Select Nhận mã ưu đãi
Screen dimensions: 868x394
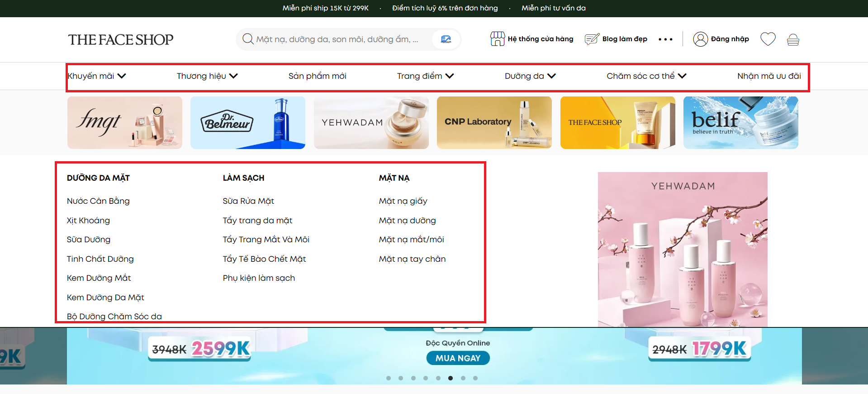769,76
